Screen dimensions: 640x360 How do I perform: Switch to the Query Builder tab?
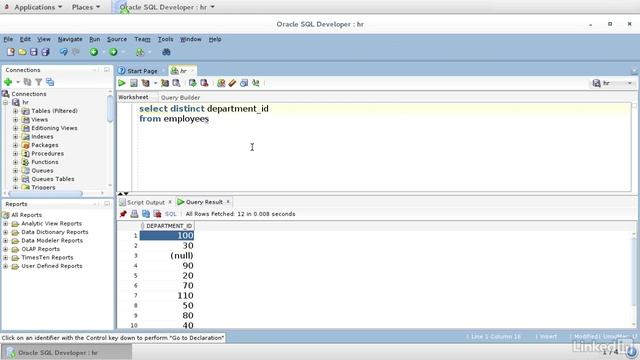pos(180,98)
